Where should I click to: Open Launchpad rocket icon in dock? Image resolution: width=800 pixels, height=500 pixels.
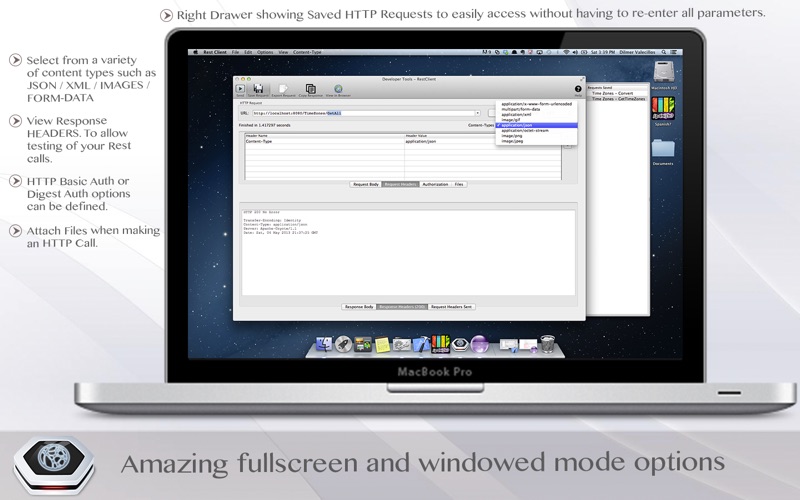[x=343, y=344]
